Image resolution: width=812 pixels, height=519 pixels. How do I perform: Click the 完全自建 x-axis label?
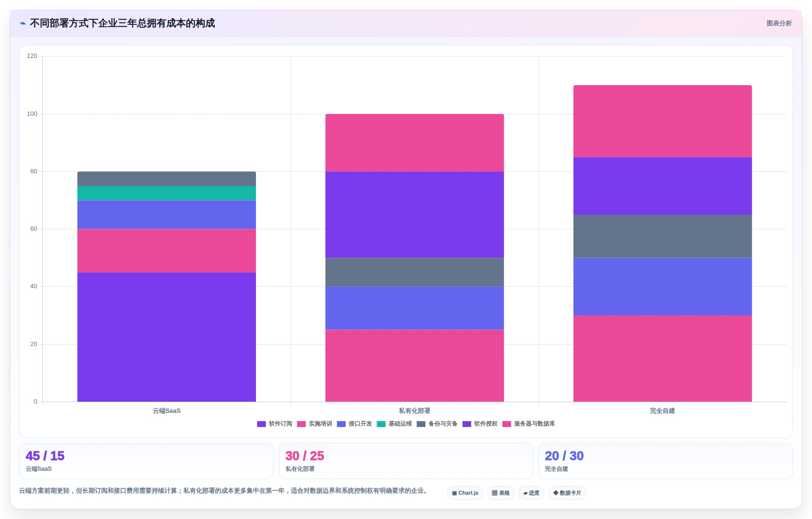663,411
